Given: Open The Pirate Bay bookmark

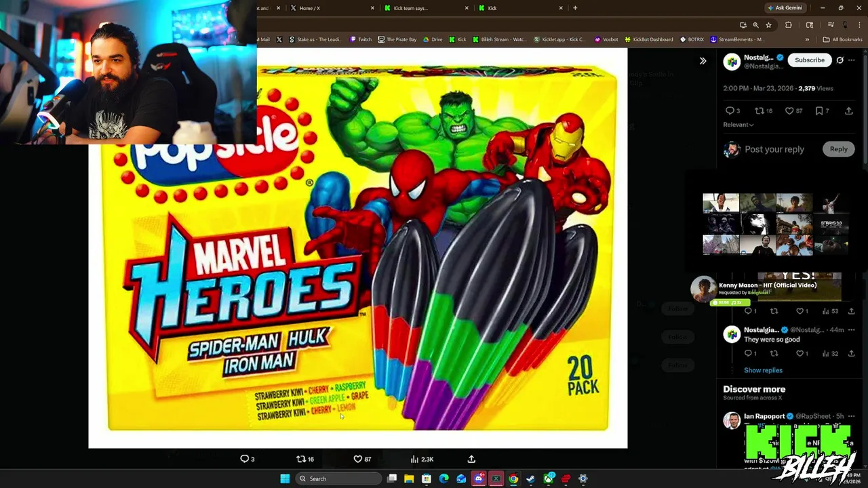Looking at the screenshot, I should 397,39.
